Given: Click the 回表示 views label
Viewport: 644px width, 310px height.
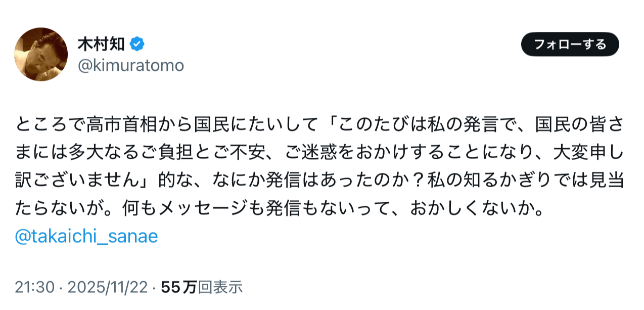Looking at the screenshot, I should 220,287.
